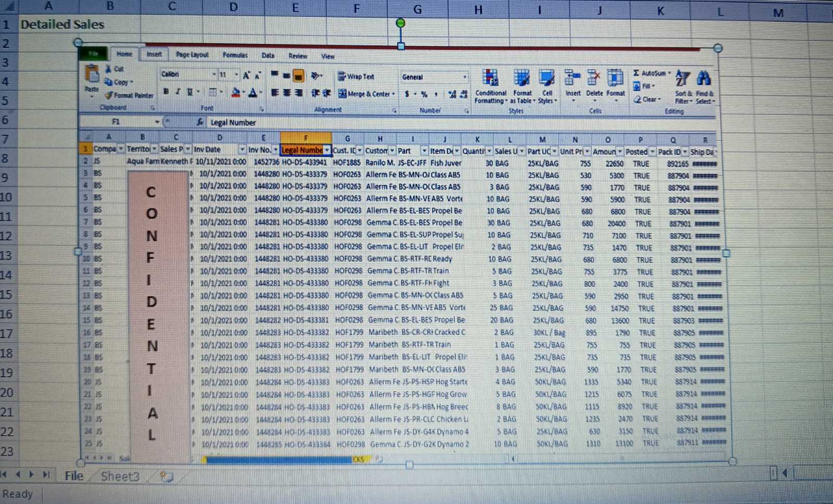Toggle Center text alignment button
The height and width of the screenshot is (504, 833).
287,93
